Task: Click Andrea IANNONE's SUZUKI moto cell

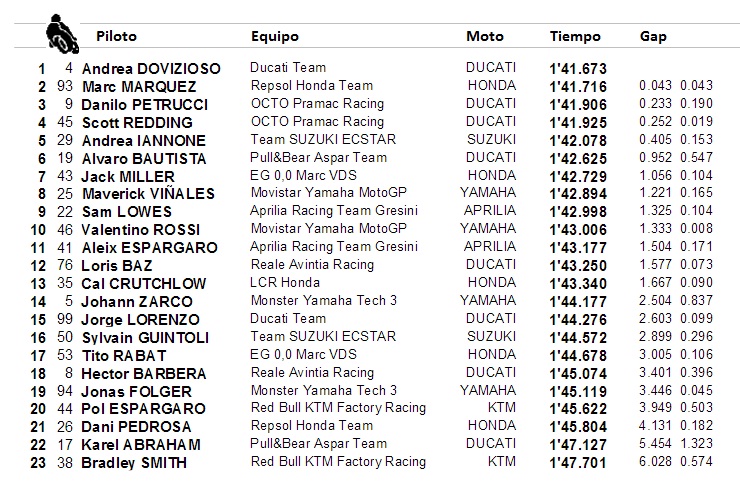Action: pos(491,140)
